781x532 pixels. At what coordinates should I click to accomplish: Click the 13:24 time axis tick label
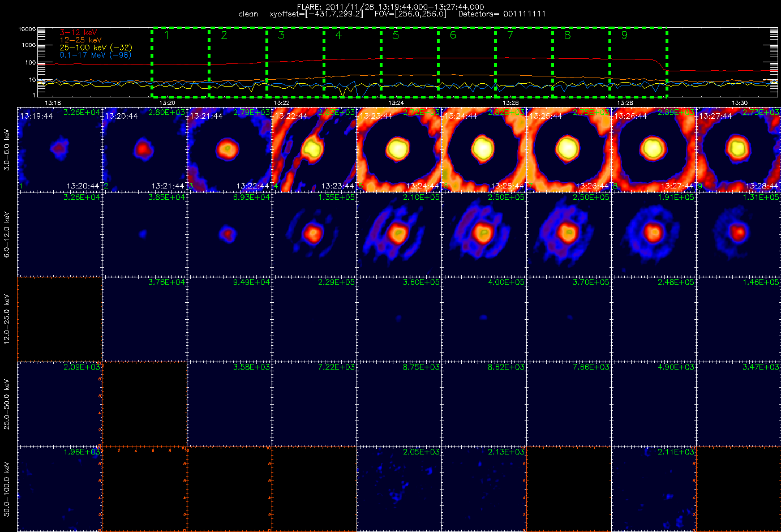(396, 103)
